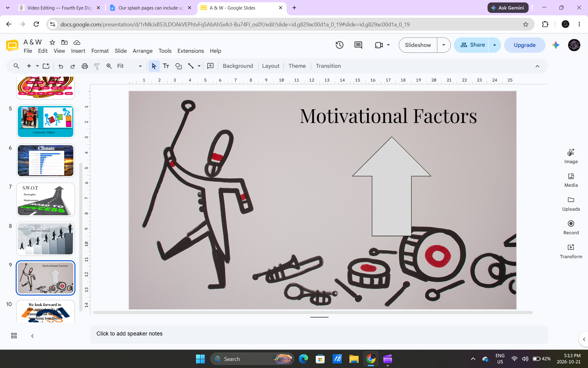This screenshot has width=588, height=368.
Task: Click the undo arrow
Action: pyautogui.click(x=61, y=66)
